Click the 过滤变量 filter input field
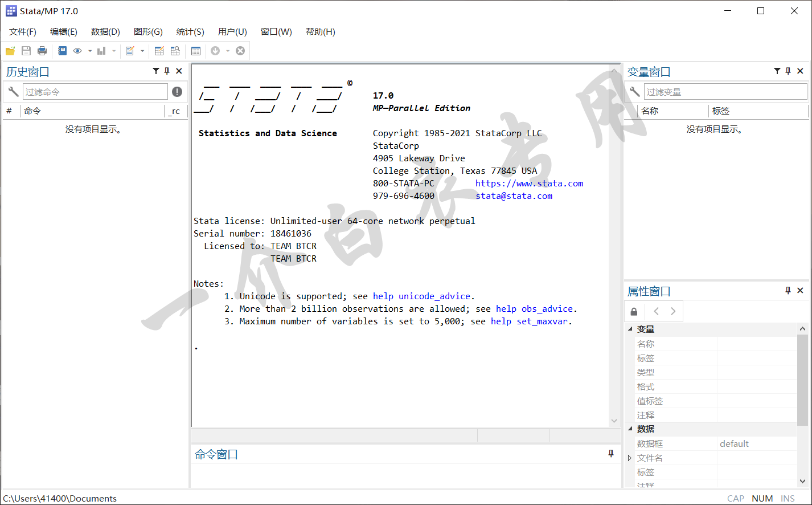This screenshot has width=812, height=505. [x=726, y=92]
